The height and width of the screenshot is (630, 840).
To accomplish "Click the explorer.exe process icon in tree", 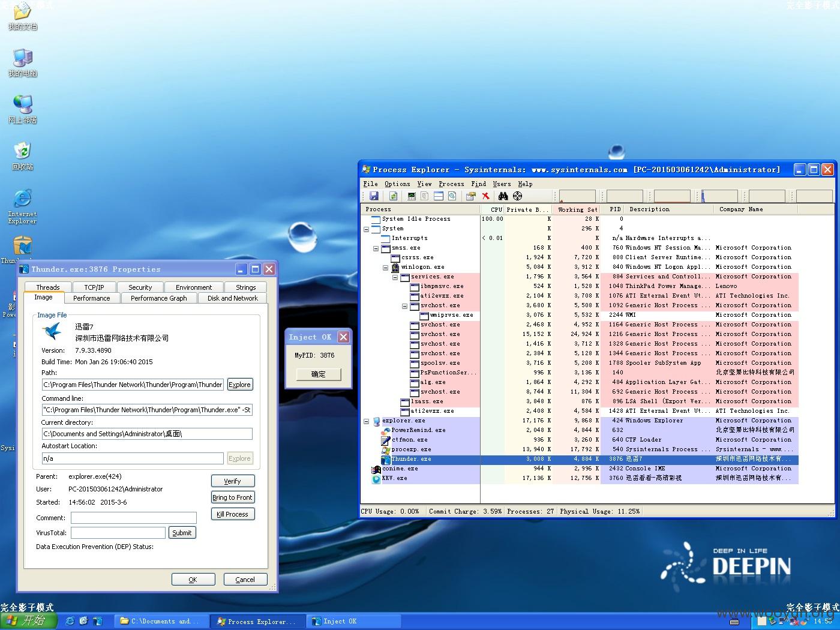I will (x=377, y=421).
